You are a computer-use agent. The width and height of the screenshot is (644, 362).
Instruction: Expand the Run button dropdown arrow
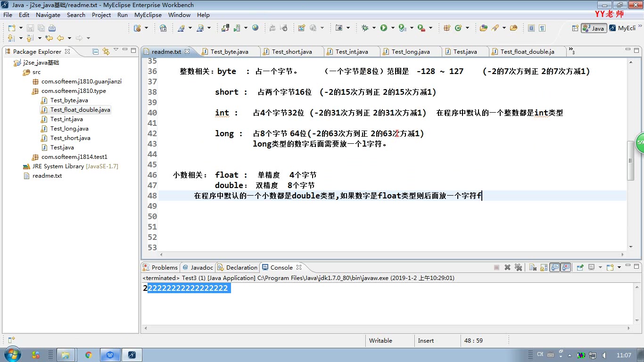(393, 28)
